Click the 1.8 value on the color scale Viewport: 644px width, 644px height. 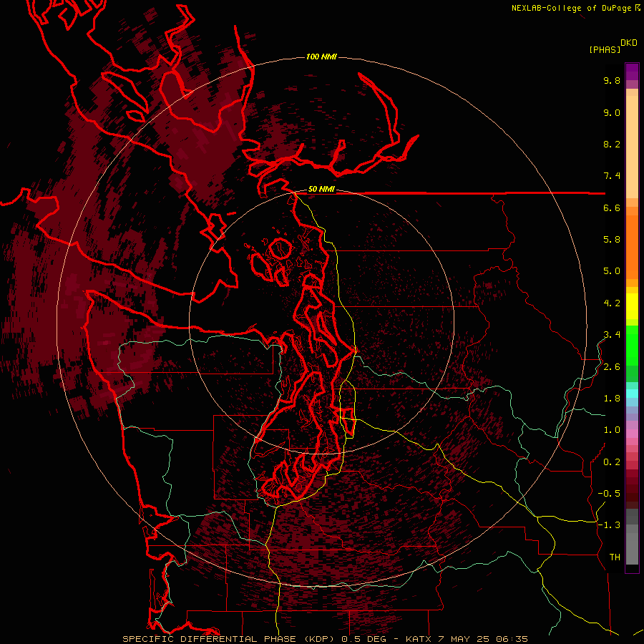click(612, 399)
